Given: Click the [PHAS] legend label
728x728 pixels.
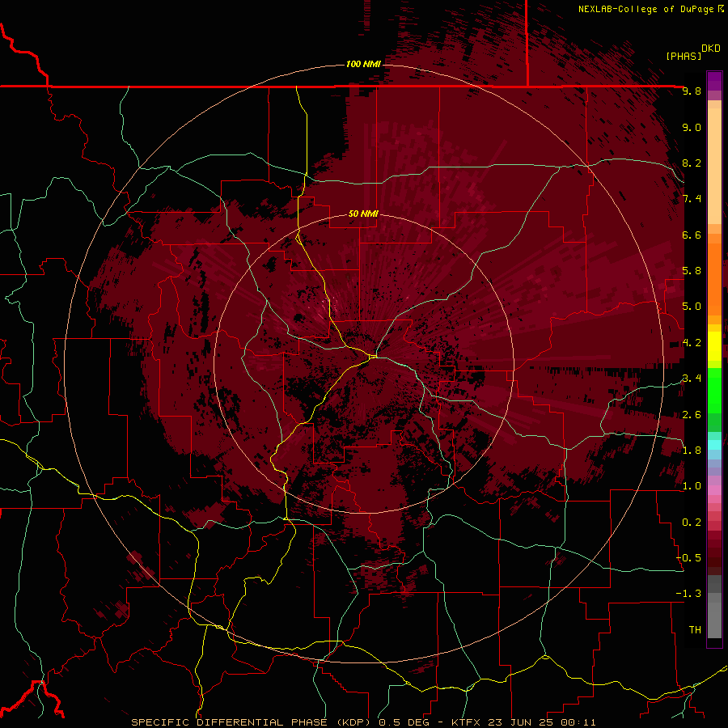Looking at the screenshot, I should tap(684, 56).
